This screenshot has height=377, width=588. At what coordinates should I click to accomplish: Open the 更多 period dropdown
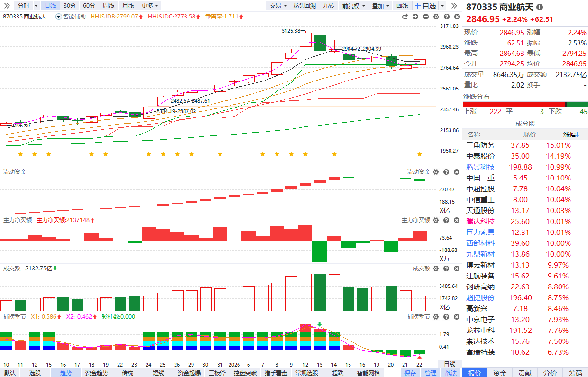click(150, 6)
